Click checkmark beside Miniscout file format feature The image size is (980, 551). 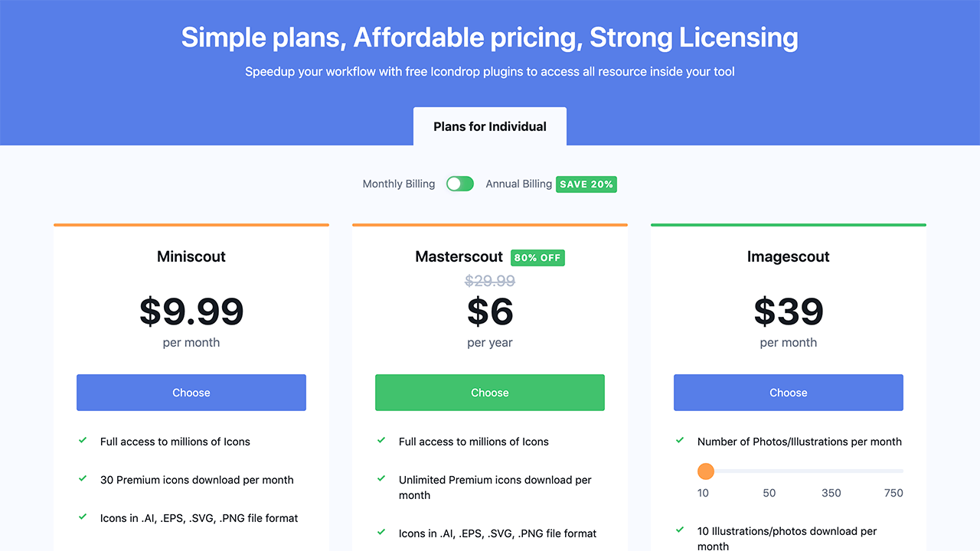point(83,517)
